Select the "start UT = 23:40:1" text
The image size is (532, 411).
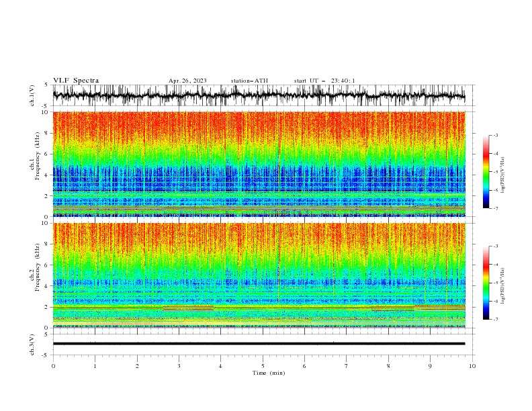(324, 81)
